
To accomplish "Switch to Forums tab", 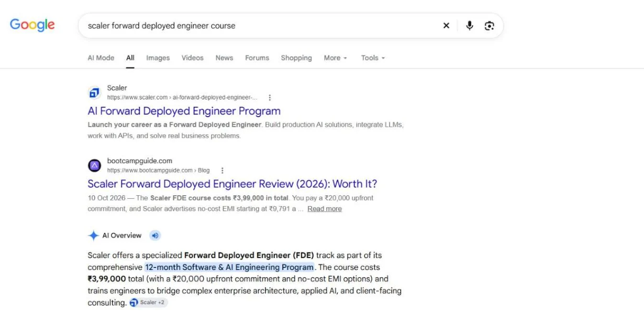I will [x=257, y=58].
